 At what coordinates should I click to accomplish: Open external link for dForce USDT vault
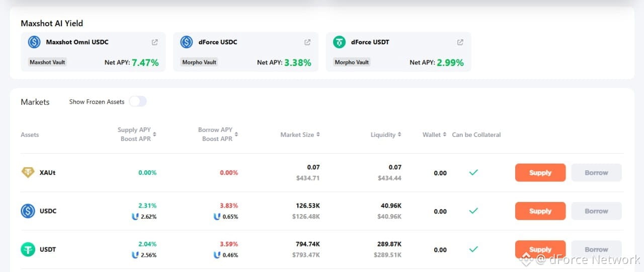coord(460,42)
